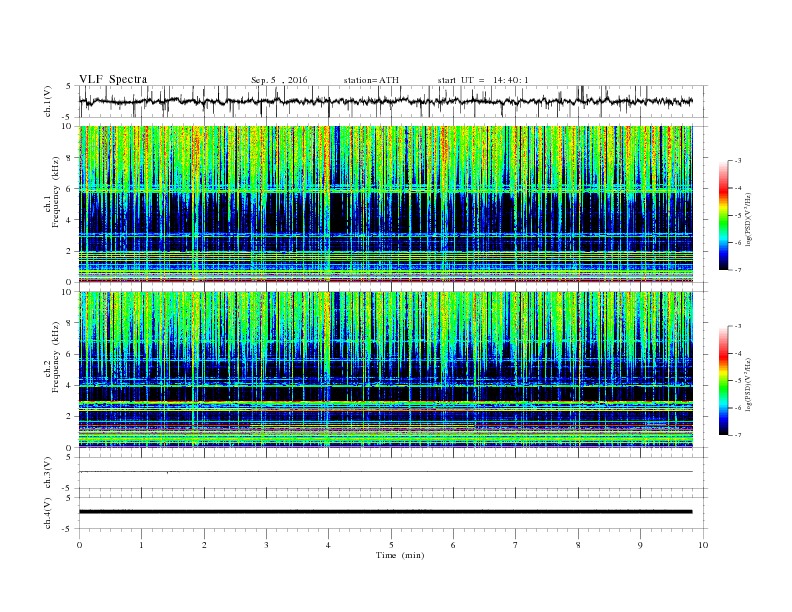Screen dimensions: 792x612
Task: Click the '-5' tick on ch.1 color bar
Action: tap(737, 216)
